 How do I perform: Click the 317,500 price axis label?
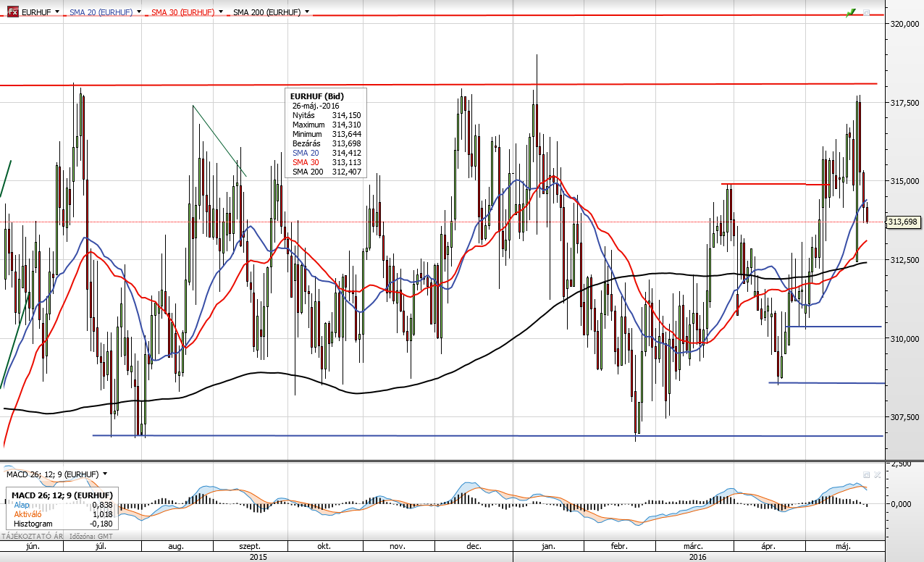click(x=905, y=103)
